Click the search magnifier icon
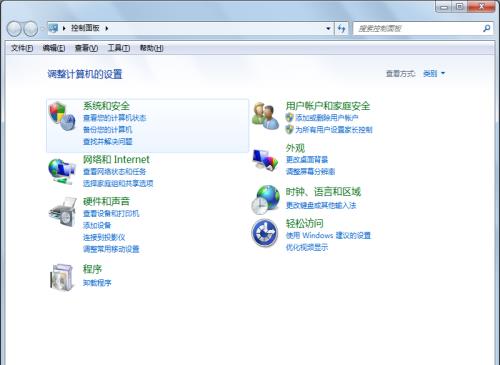This screenshot has width=500, height=365. coord(486,29)
